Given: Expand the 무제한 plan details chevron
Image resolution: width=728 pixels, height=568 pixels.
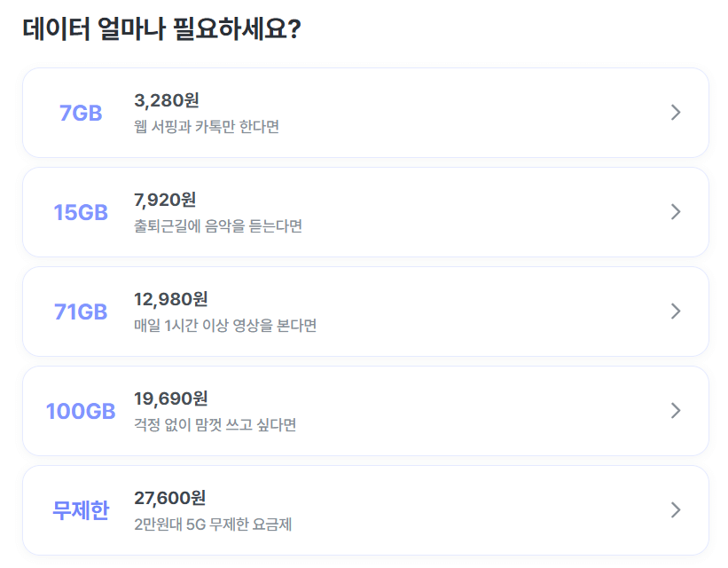Looking at the screenshot, I should click(676, 509).
